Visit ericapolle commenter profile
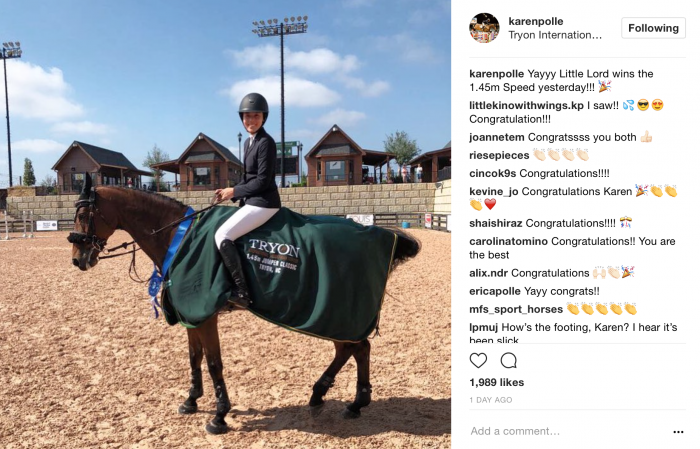 point(495,291)
